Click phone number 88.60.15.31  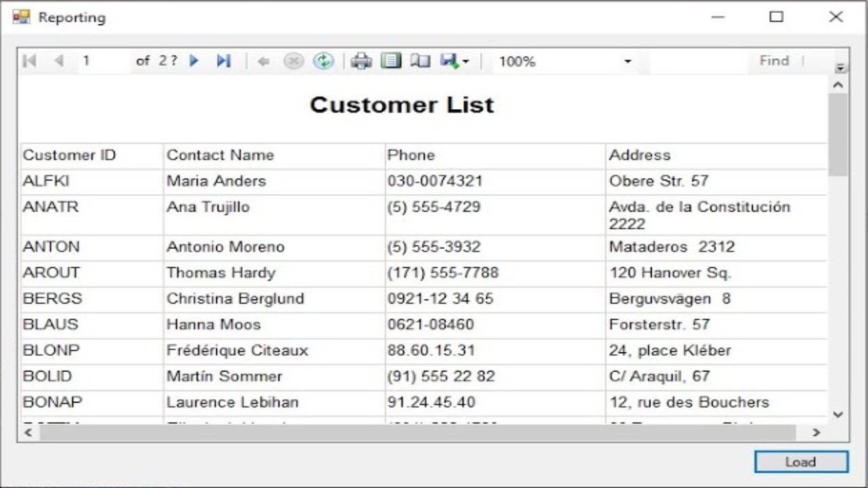[431, 351]
